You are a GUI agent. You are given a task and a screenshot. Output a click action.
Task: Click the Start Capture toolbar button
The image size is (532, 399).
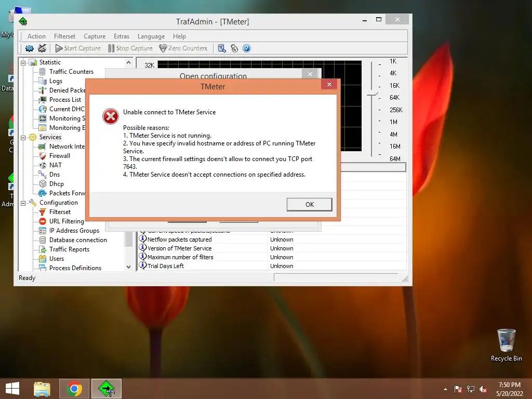click(78, 48)
